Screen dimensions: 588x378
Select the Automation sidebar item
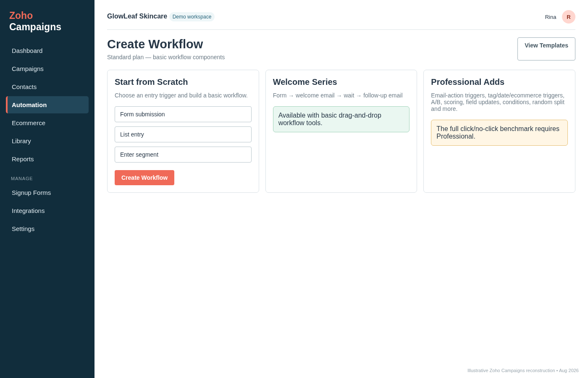[x=47, y=105]
